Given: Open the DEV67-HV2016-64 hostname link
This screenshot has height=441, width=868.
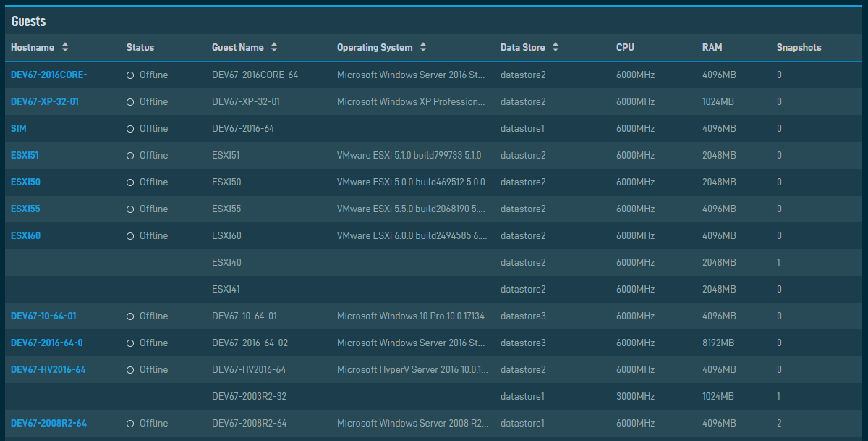Looking at the screenshot, I should (48, 369).
